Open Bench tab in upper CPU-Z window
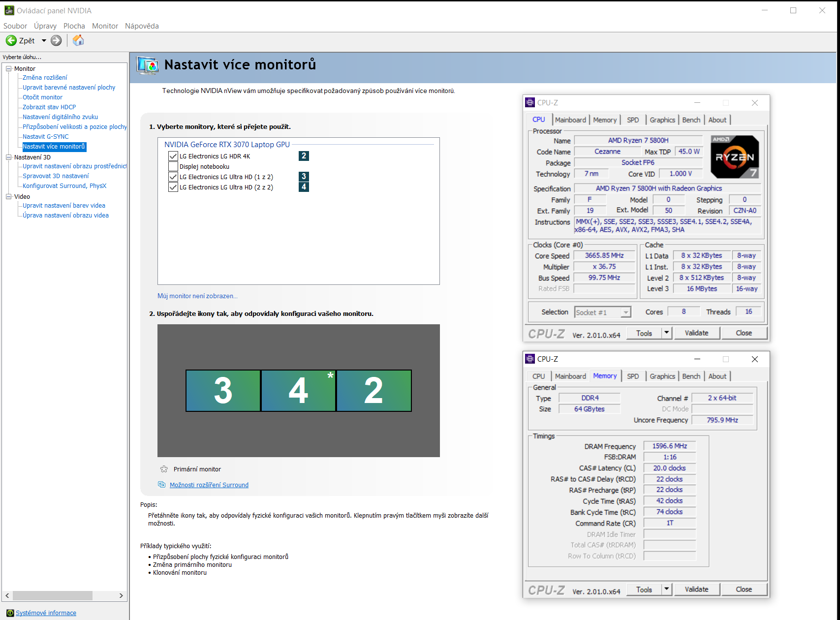840x620 pixels. click(691, 120)
